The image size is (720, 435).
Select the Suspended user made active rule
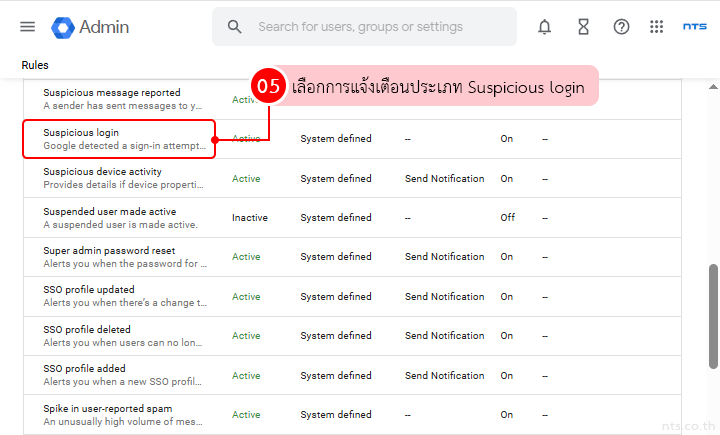click(109, 212)
